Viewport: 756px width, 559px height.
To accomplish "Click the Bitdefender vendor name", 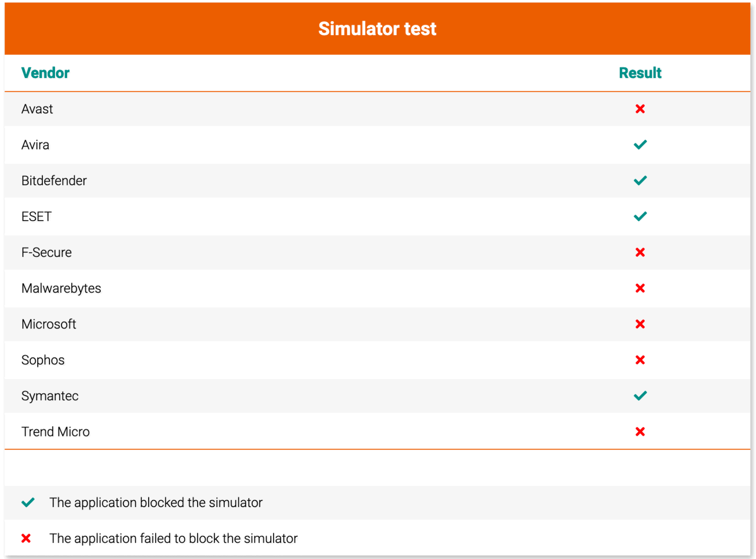I will [54, 180].
